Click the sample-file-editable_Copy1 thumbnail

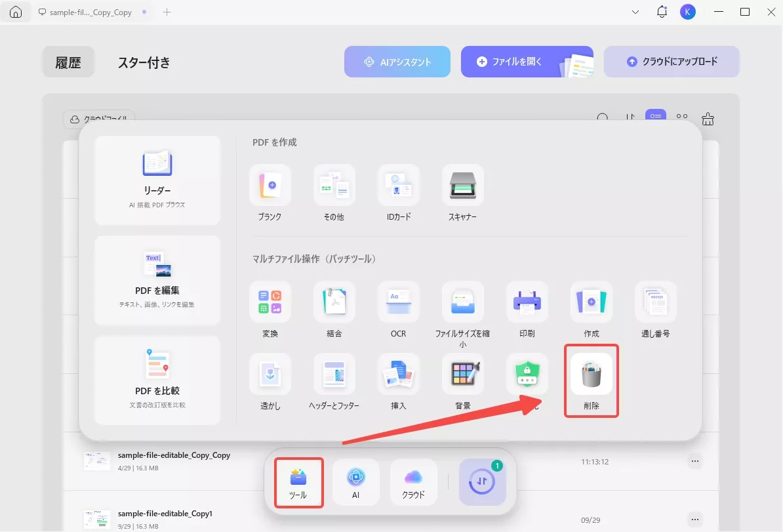pyautogui.click(x=97, y=519)
